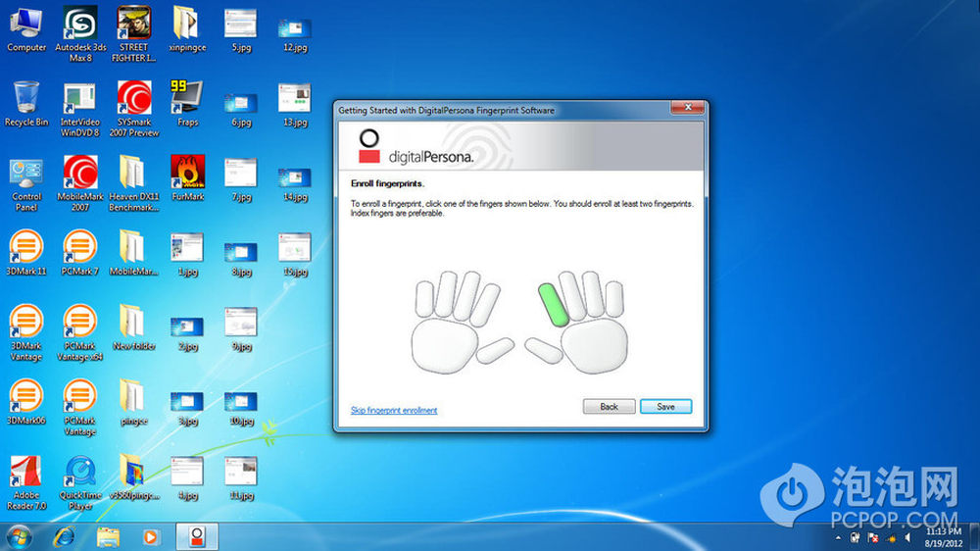Open Windows Explorer from the taskbar
The height and width of the screenshot is (551, 980).
108,536
